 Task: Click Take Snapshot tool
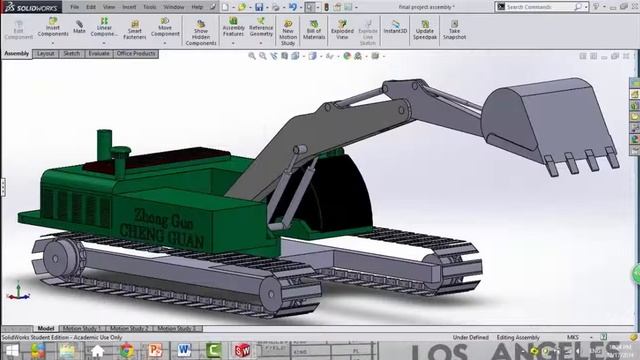(x=454, y=30)
